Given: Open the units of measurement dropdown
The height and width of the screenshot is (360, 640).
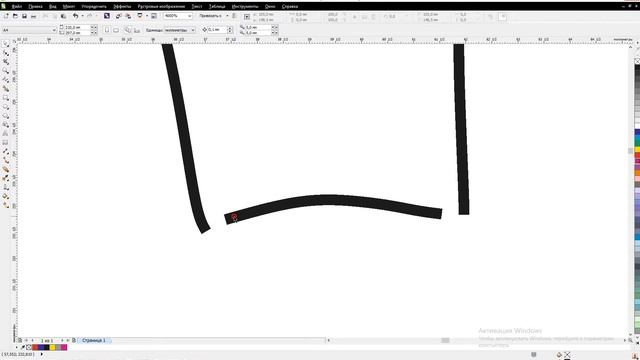Looking at the screenshot, I should pyautogui.click(x=192, y=30).
